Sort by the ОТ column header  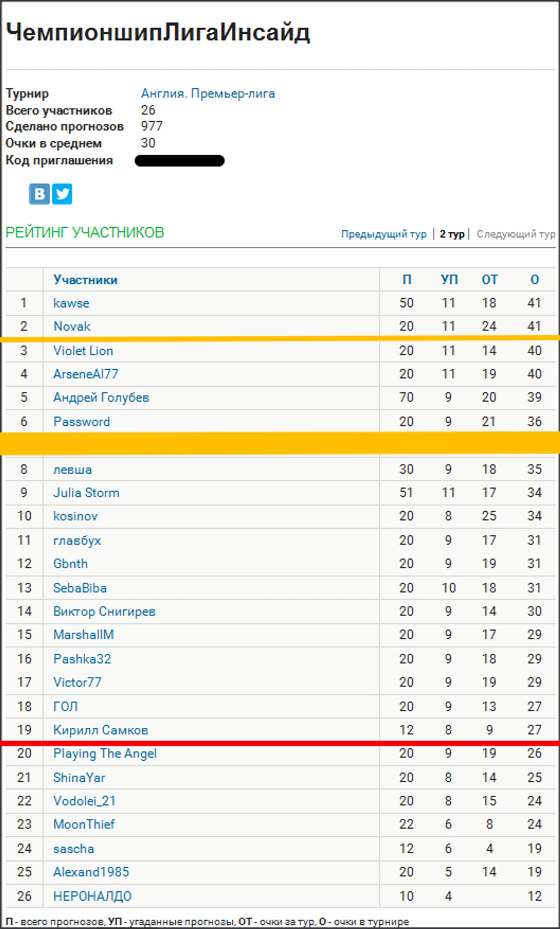[489, 279]
